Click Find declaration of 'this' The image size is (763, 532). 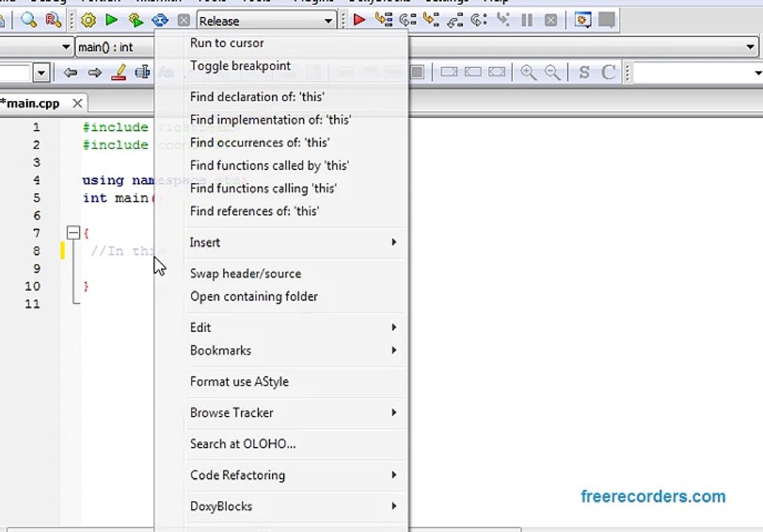[257, 97]
